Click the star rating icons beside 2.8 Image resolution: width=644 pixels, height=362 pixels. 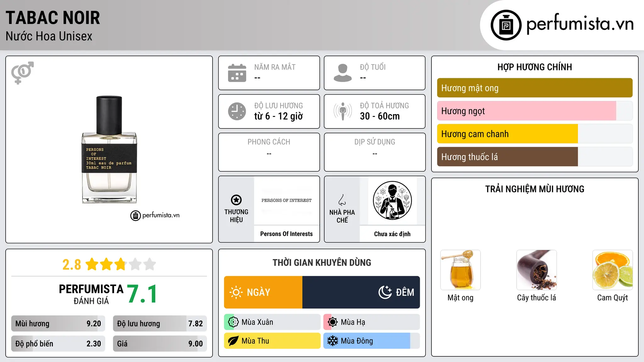pyautogui.click(x=121, y=264)
